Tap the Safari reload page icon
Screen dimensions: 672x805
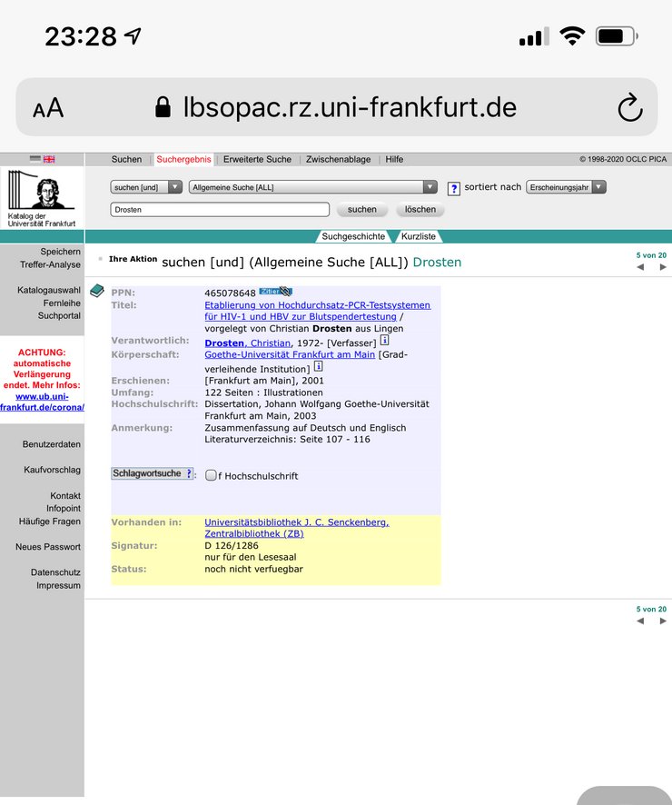630,108
